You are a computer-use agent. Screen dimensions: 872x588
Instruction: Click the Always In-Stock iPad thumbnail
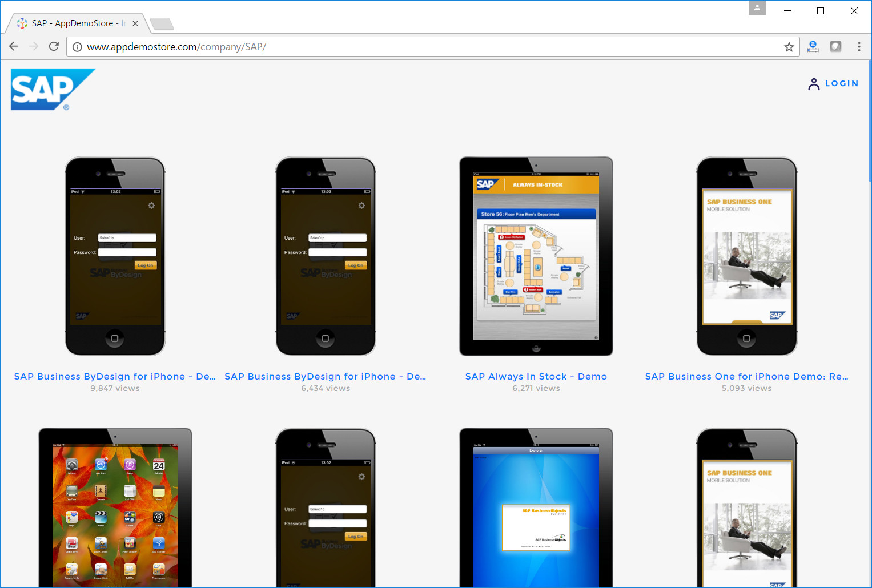click(536, 256)
